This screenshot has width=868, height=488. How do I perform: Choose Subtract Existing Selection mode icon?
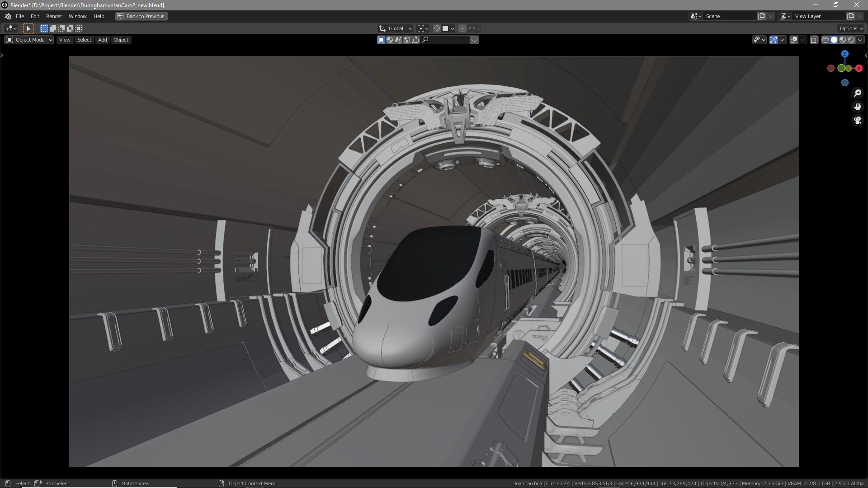pos(61,28)
